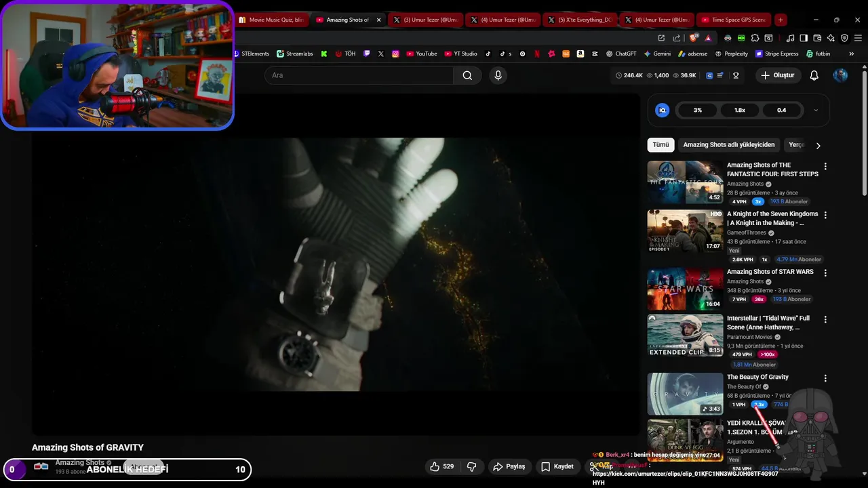Image resolution: width=868 pixels, height=488 pixels.
Task: Open the account avatar menu
Action: point(840,75)
